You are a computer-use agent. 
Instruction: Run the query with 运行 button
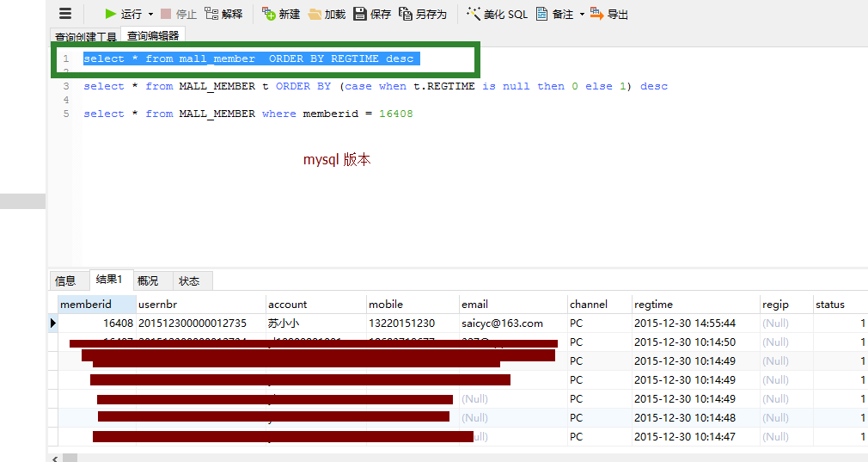(x=123, y=14)
